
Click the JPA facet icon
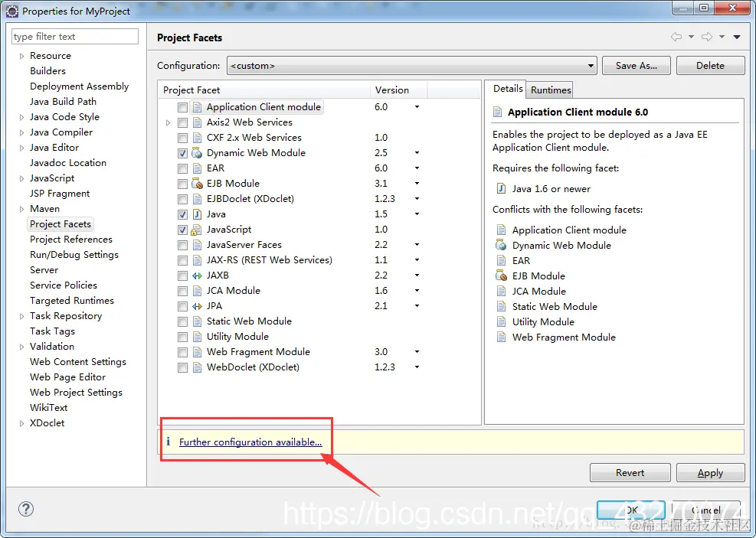[x=197, y=306]
